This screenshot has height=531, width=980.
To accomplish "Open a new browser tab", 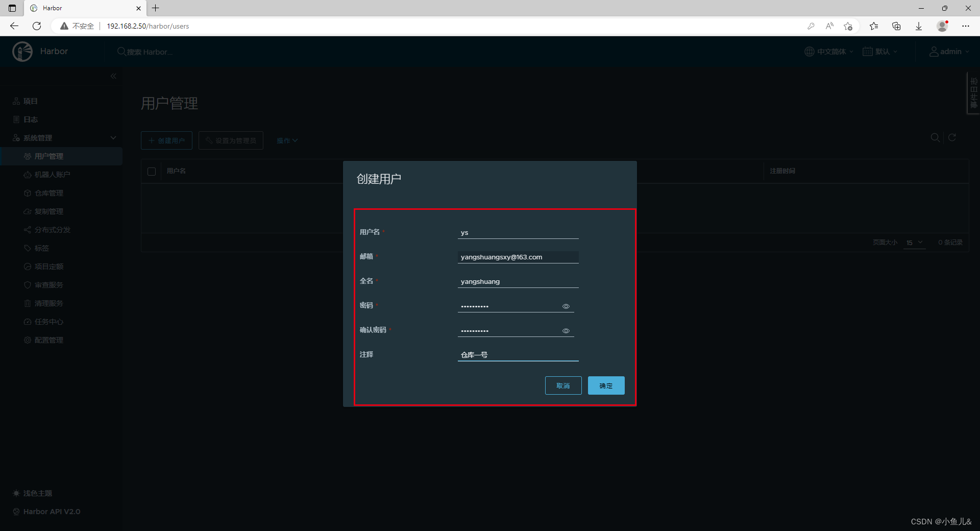I will (x=156, y=8).
